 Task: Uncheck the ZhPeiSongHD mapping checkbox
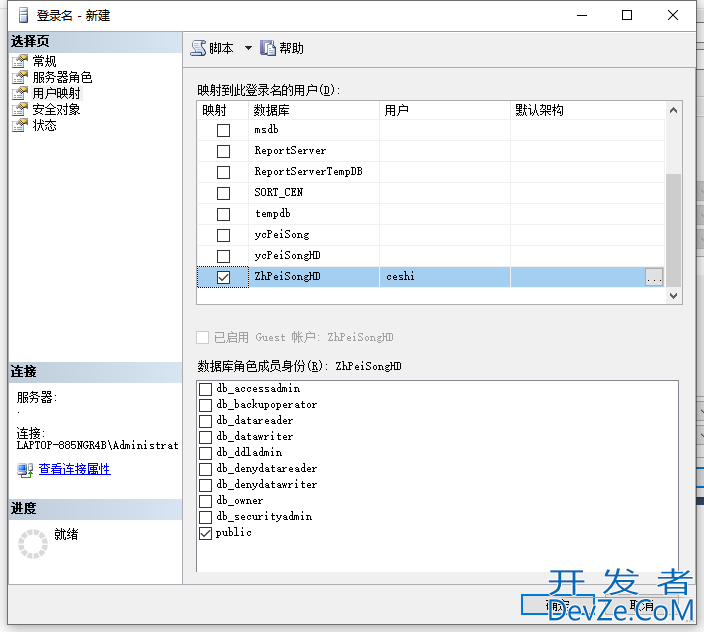[x=223, y=277]
